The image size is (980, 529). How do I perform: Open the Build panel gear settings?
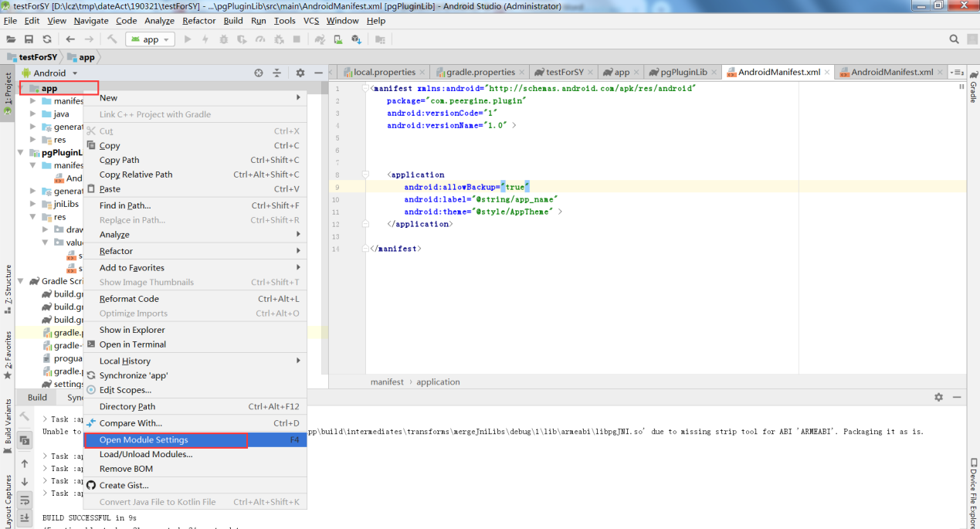938,397
